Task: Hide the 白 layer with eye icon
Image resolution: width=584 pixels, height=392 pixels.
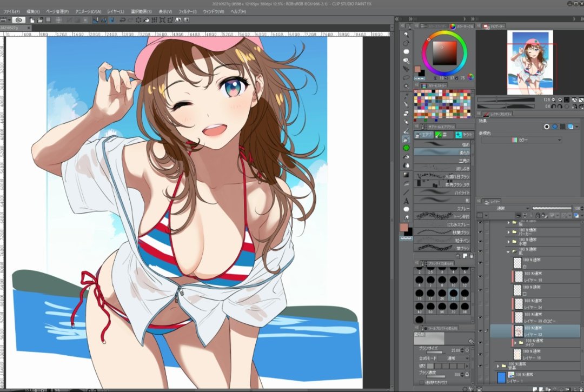Action: (480, 263)
